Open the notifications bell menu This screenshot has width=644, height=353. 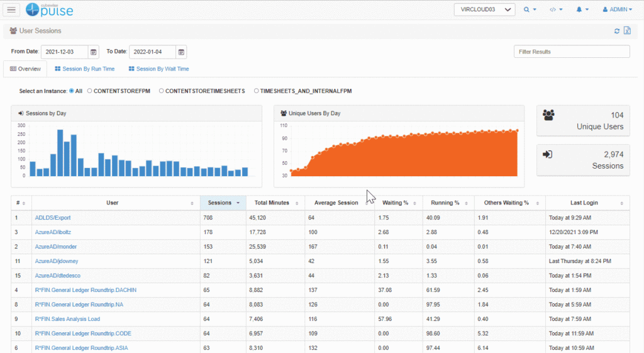pos(582,9)
